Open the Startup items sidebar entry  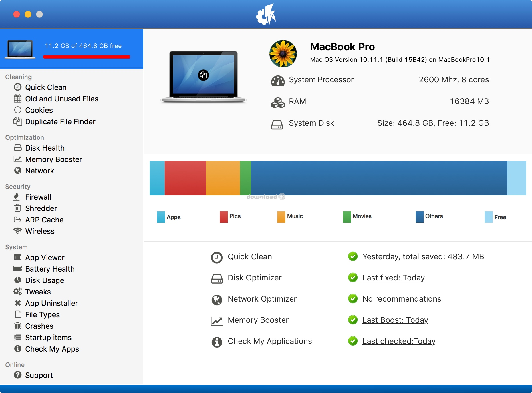(x=48, y=338)
